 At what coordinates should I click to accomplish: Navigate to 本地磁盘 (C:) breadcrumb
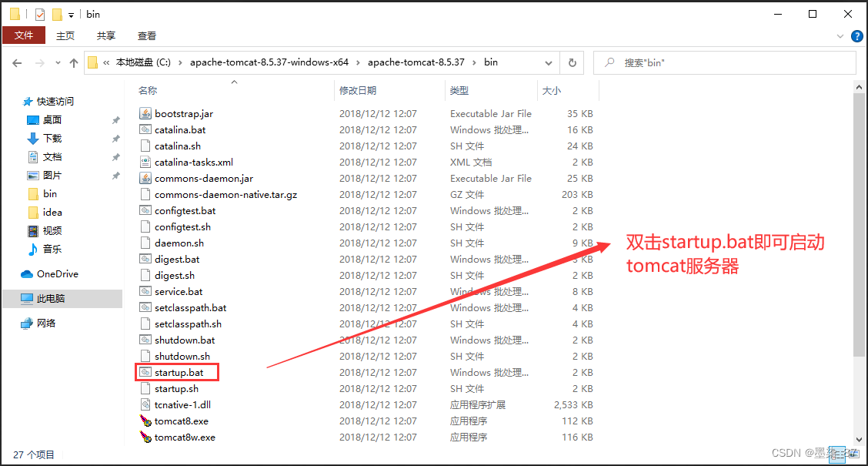143,62
